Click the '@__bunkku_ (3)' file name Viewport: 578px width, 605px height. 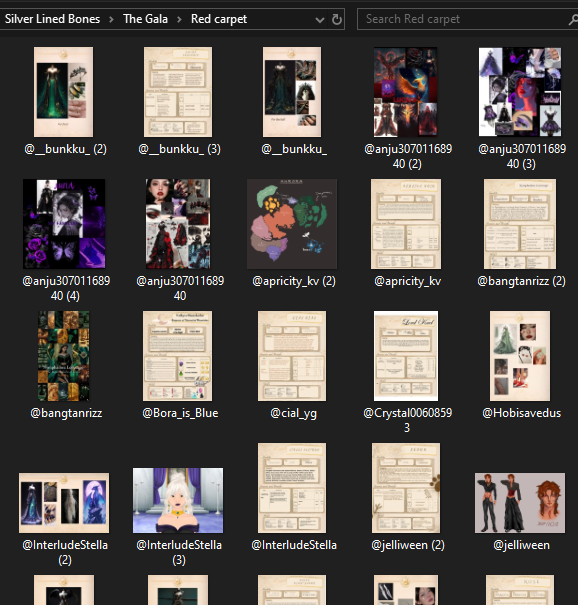click(179, 149)
